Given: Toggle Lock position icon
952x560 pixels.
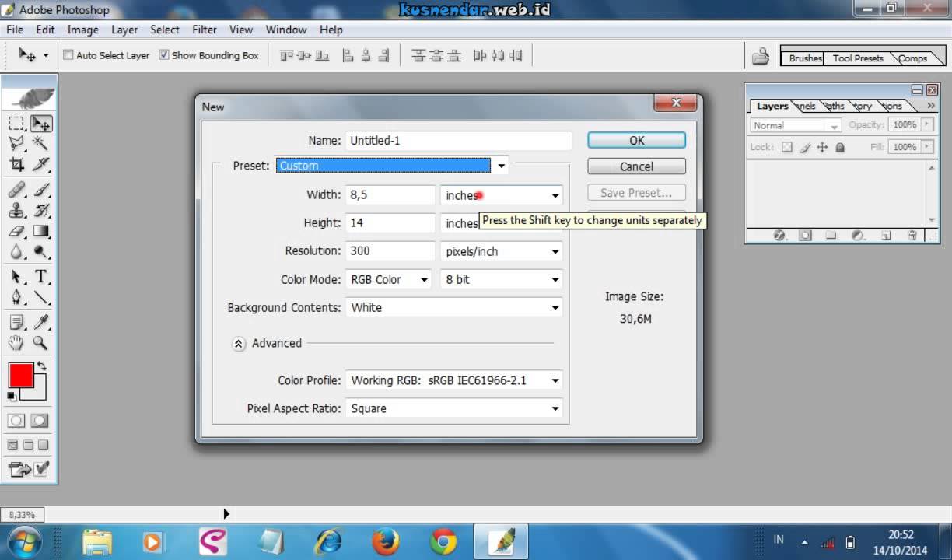Looking at the screenshot, I should (x=822, y=147).
